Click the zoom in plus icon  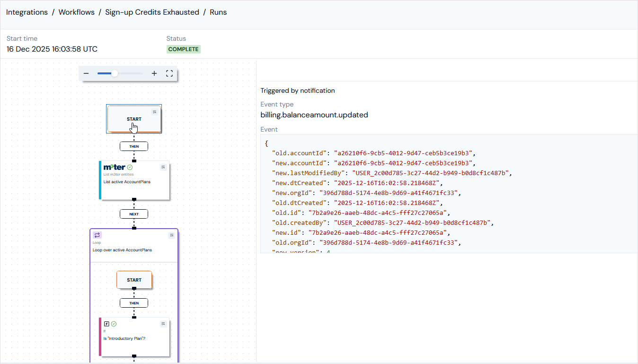click(x=154, y=73)
